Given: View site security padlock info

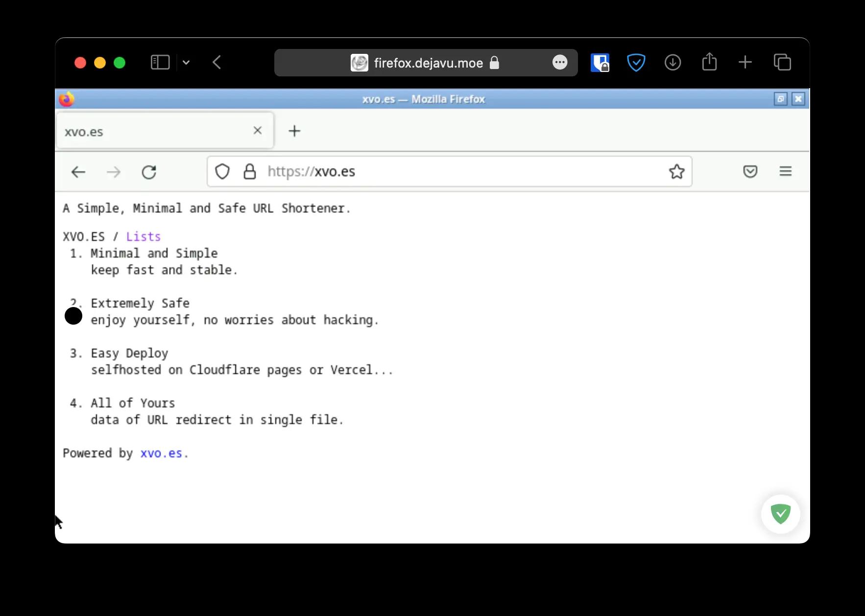Looking at the screenshot, I should [250, 171].
